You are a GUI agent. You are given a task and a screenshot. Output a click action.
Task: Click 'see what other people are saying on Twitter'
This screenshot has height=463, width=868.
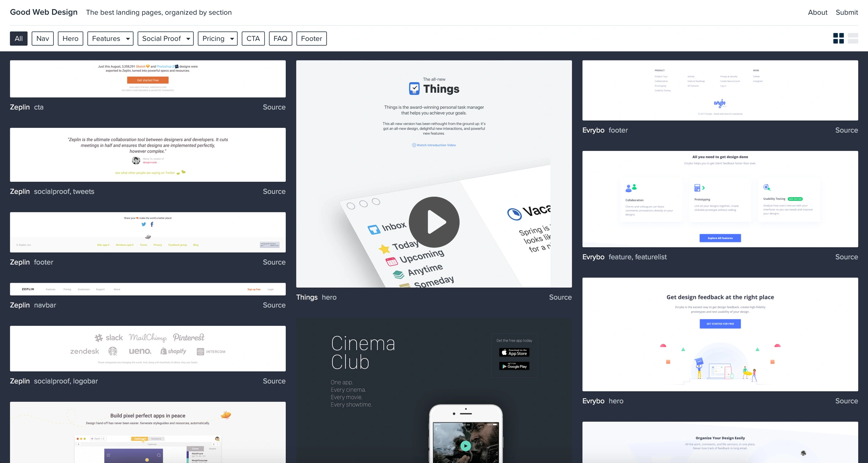pyautogui.click(x=145, y=173)
